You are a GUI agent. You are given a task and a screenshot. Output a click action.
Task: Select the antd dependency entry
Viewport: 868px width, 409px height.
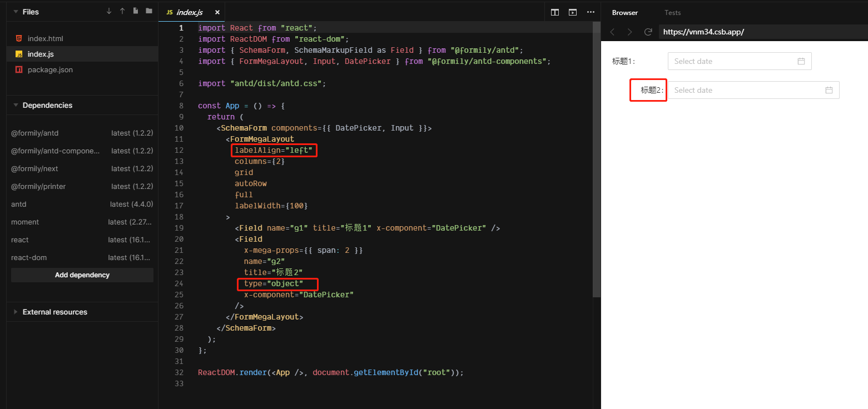(x=18, y=204)
